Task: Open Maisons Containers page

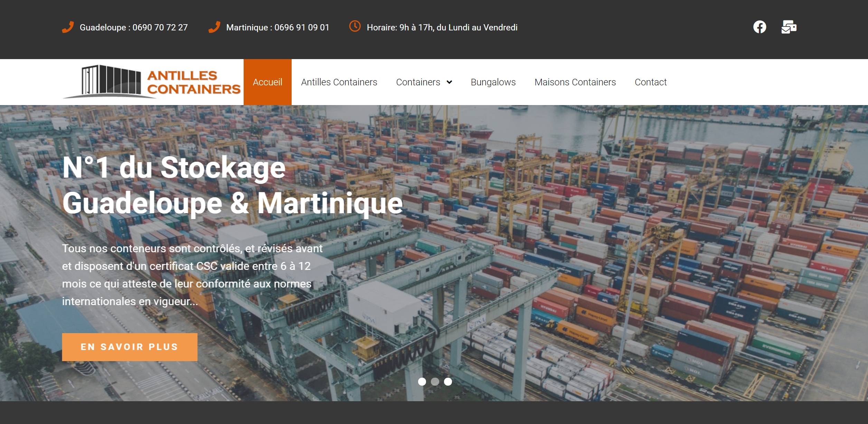Action: coord(575,82)
